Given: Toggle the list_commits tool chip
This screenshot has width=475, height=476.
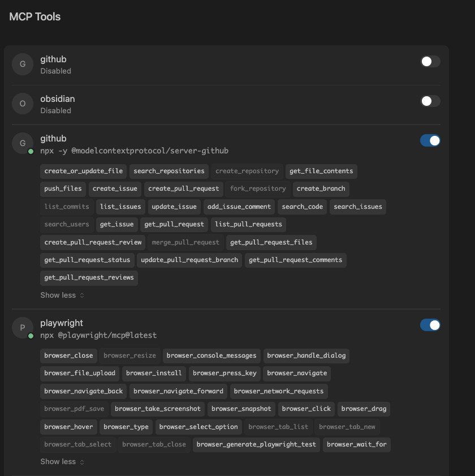Looking at the screenshot, I should coord(67,207).
